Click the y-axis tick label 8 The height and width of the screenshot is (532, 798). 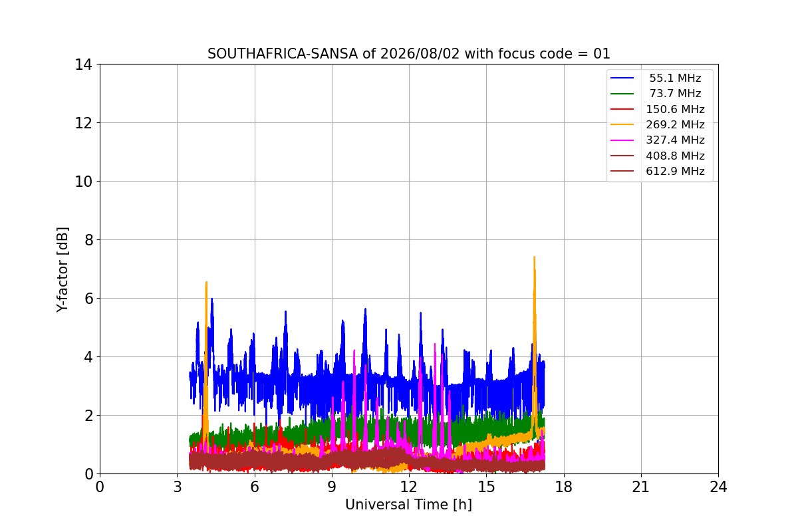tap(87, 240)
